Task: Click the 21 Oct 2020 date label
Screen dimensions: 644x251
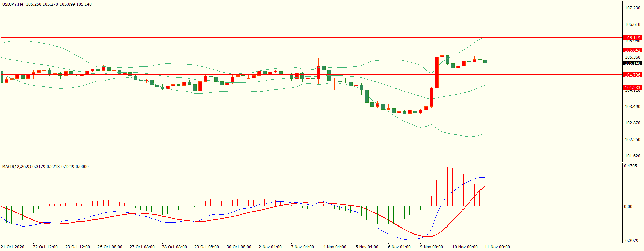Action: (x=12, y=247)
